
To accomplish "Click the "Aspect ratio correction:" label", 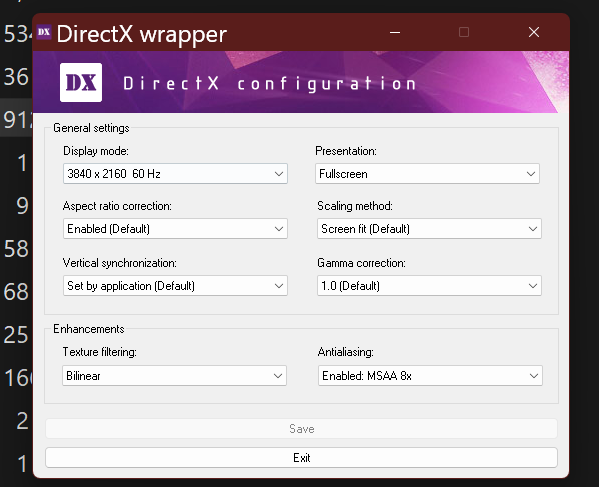I will [117, 206].
